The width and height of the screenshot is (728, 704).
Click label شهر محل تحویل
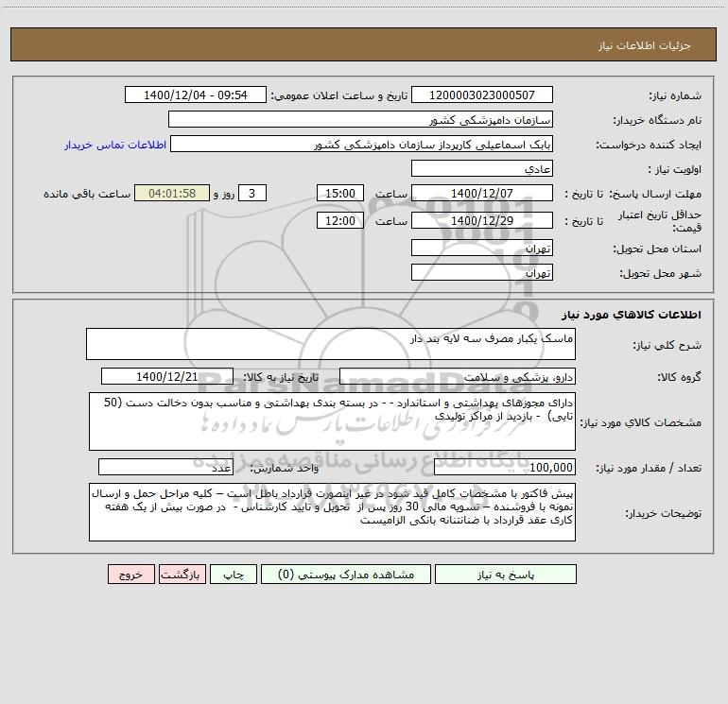[x=661, y=274]
